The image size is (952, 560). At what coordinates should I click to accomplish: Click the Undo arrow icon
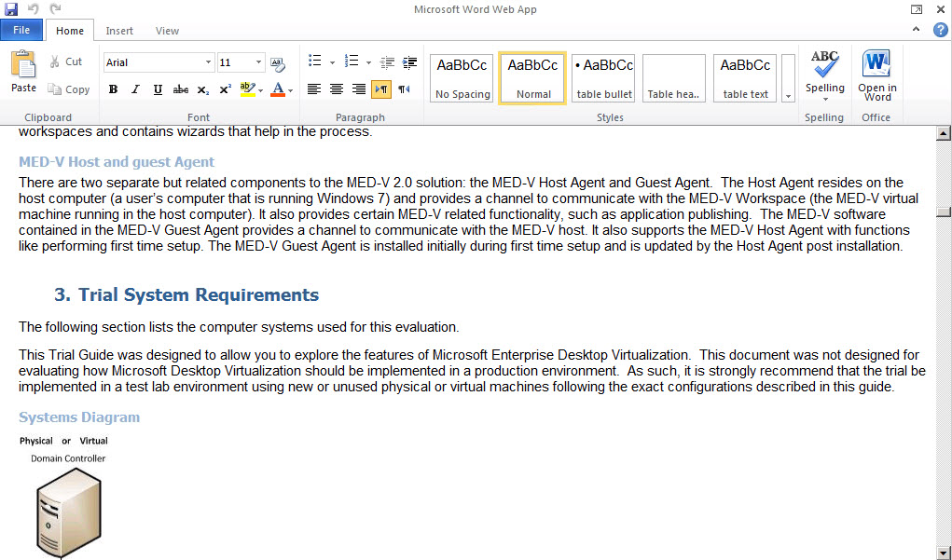click(x=33, y=9)
